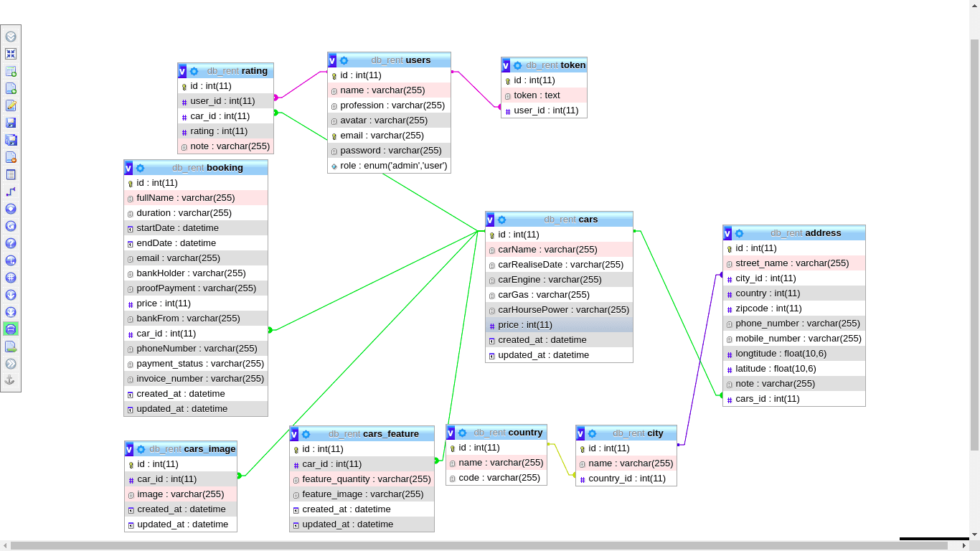
Task: Click country_id : int(11) in city table
Action: pos(626,479)
